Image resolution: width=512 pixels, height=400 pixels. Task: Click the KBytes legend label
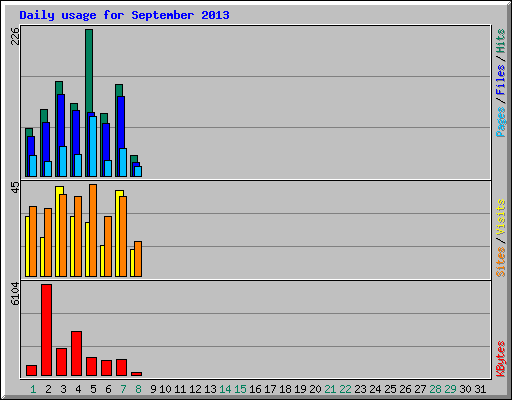click(501, 359)
